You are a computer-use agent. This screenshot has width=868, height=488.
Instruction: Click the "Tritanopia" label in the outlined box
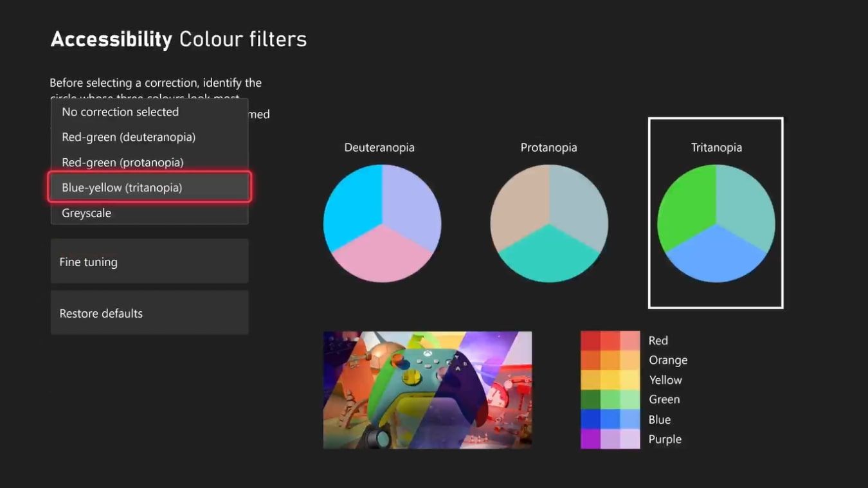(716, 147)
